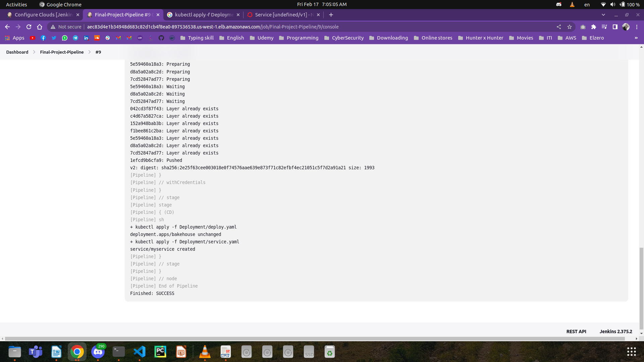The height and width of the screenshot is (362, 644).
Task: Open the LinkedIn bookmark icon
Action: (86, 38)
